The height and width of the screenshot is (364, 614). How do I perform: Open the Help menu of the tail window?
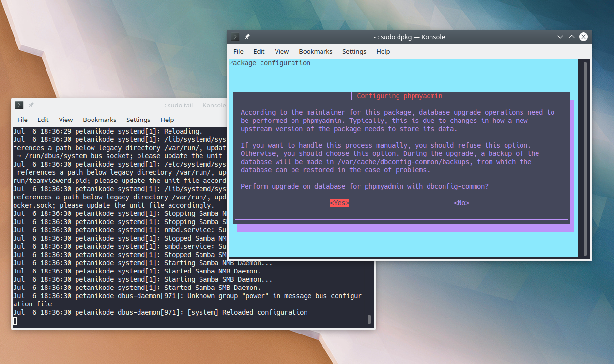(167, 120)
